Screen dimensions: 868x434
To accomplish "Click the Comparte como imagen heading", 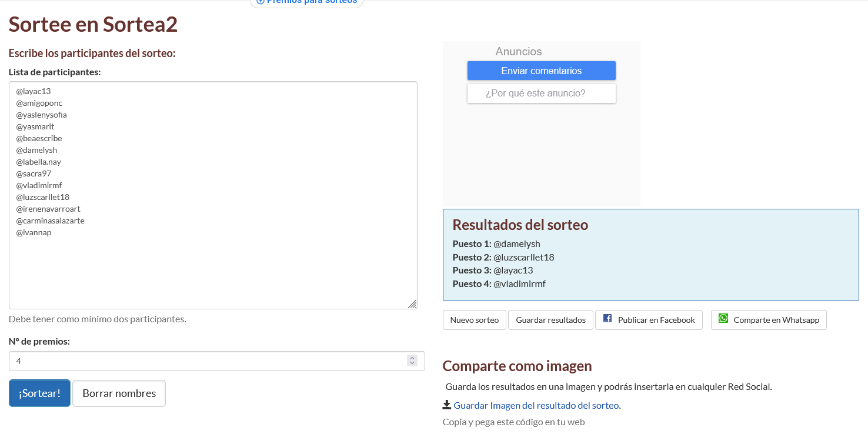I will (x=518, y=366).
